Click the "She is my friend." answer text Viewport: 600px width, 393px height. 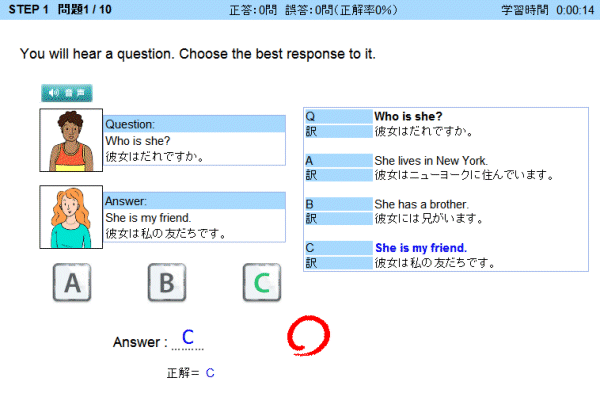point(148,218)
